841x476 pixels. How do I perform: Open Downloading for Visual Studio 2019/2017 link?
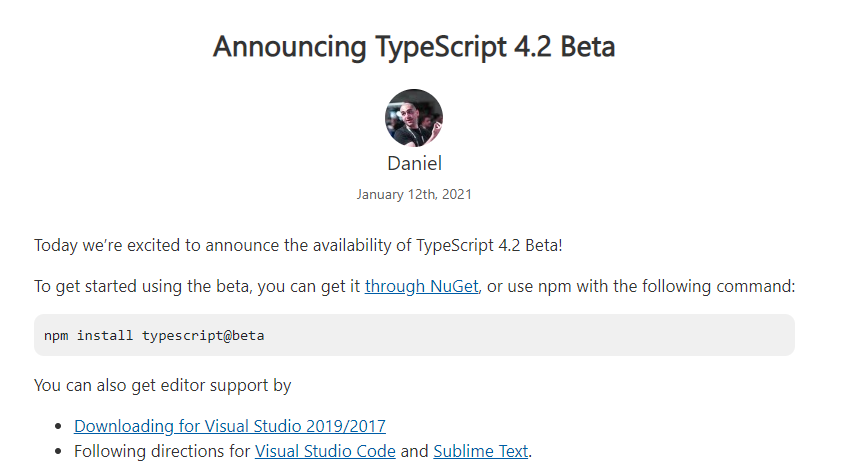[x=229, y=425]
